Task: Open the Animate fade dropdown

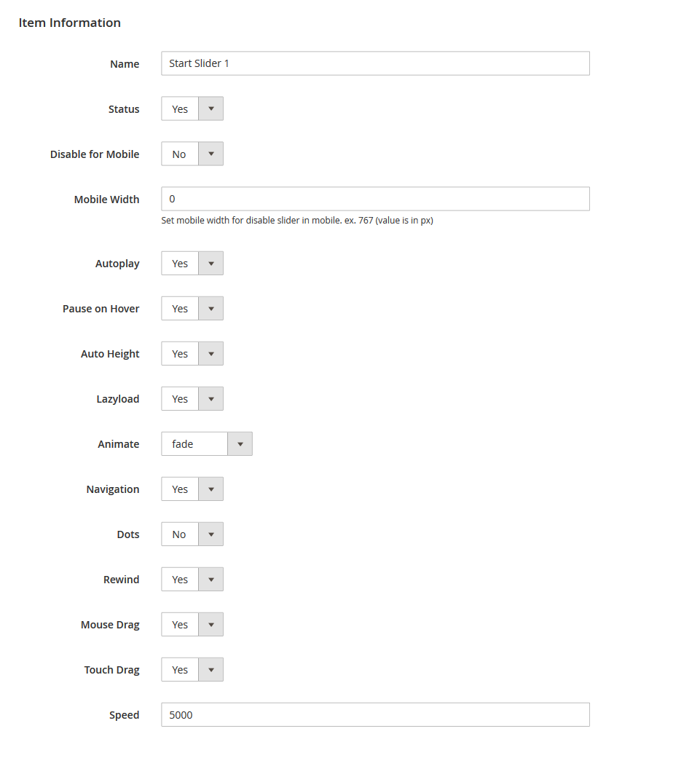Action: (x=206, y=443)
